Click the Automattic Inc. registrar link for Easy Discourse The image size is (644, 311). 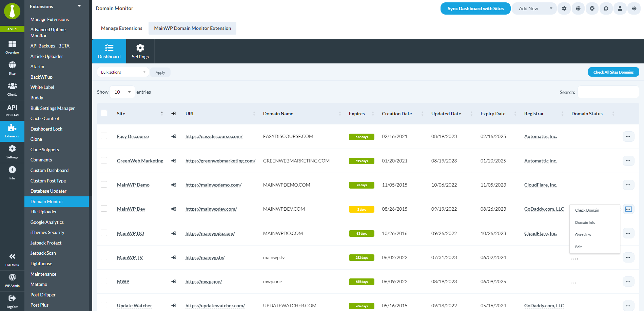click(541, 136)
